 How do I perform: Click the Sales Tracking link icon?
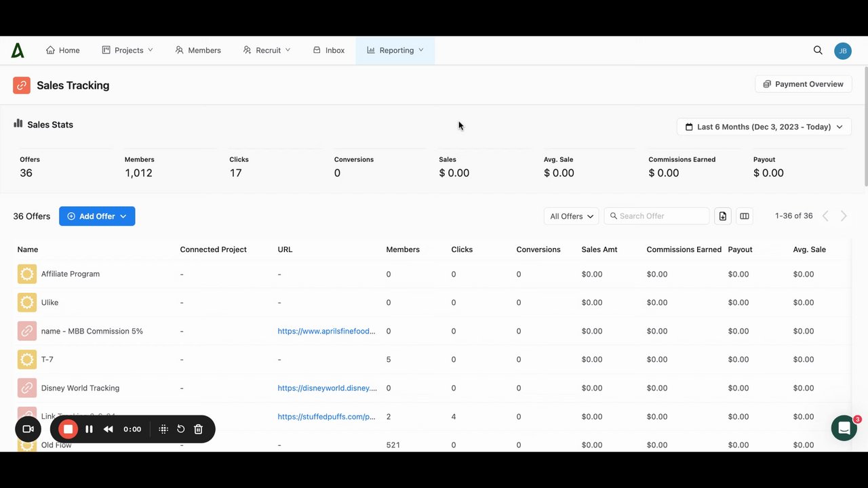tap(22, 85)
